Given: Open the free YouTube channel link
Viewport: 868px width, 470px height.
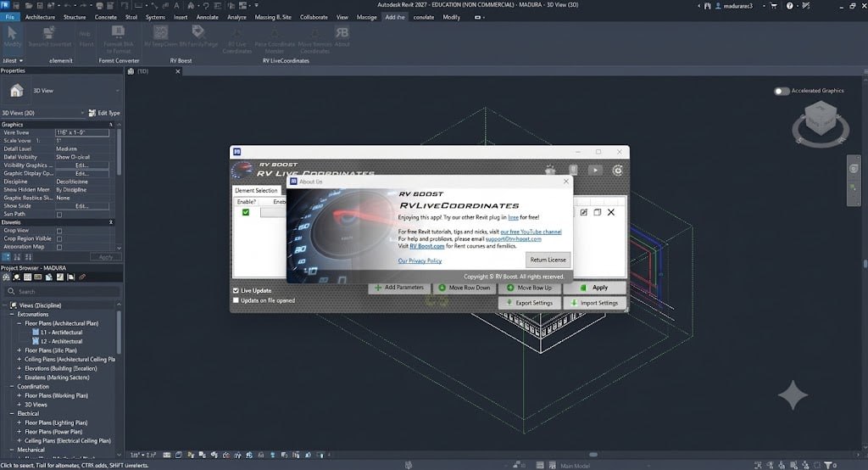Looking at the screenshot, I should (x=531, y=232).
